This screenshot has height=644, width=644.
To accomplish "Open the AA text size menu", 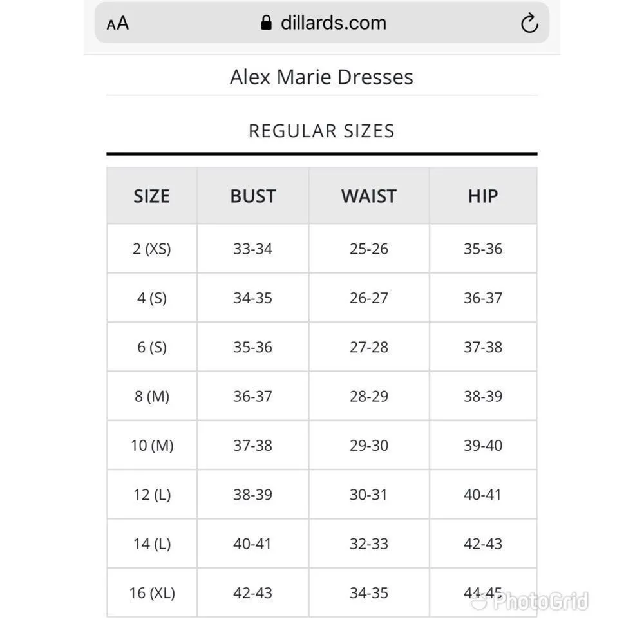I will (x=118, y=24).
